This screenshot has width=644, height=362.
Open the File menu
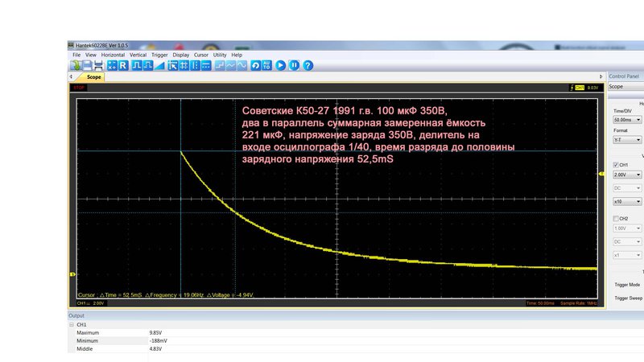(76, 55)
